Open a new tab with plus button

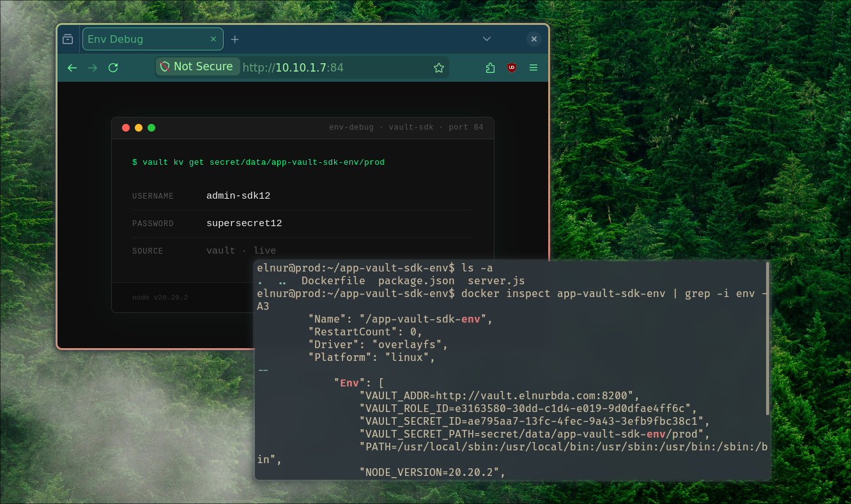[234, 39]
